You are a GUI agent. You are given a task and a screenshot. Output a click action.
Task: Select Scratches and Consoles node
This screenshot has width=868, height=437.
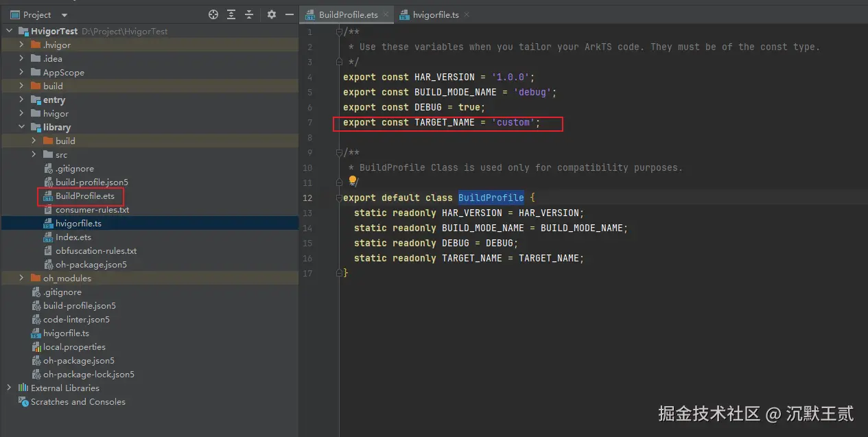78,402
